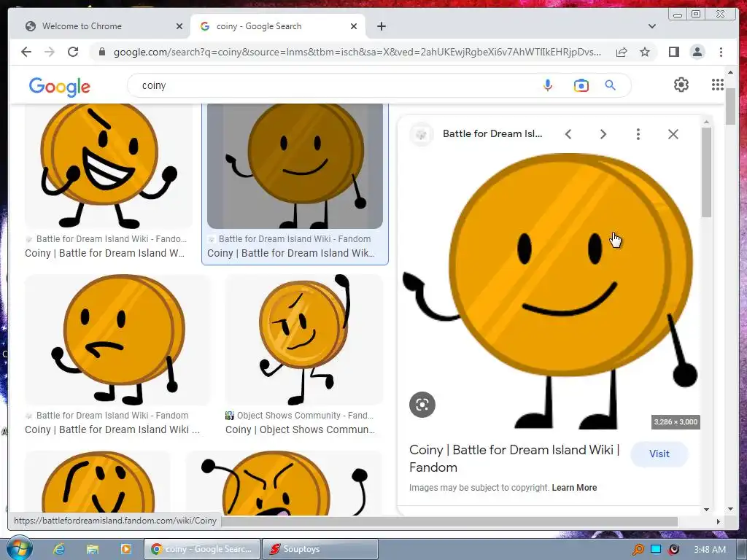The width and height of the screenshot is (747, 560).
Task: Click the Visit button
Action: coord(659,454)
